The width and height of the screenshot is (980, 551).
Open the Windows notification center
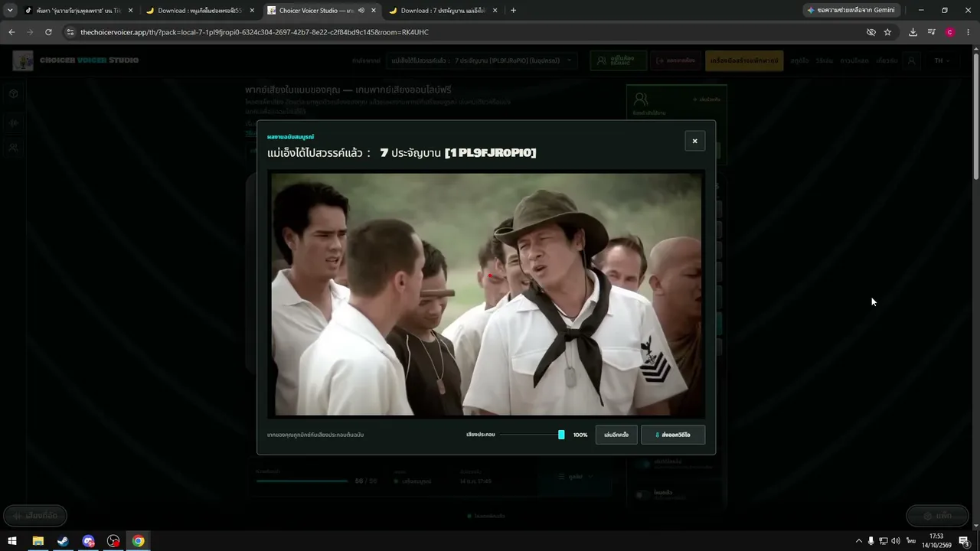coord(964,541)
